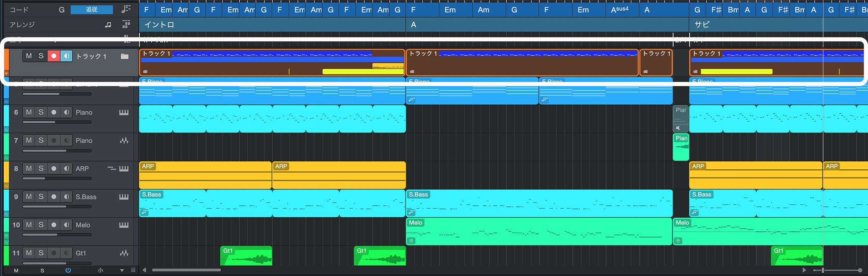Open the track height dropdown arrow at bottom

(x=122, y=271)
